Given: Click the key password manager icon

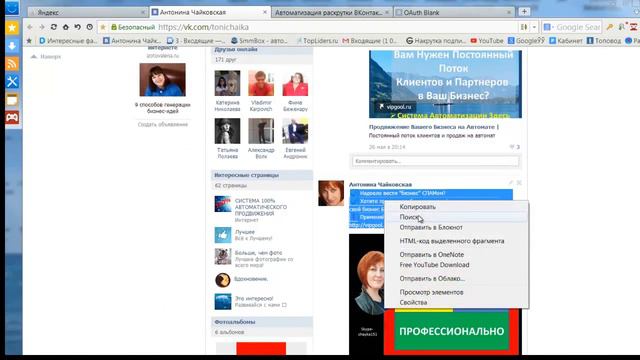Looking at the screenshot, I should [x=610, y=27].
